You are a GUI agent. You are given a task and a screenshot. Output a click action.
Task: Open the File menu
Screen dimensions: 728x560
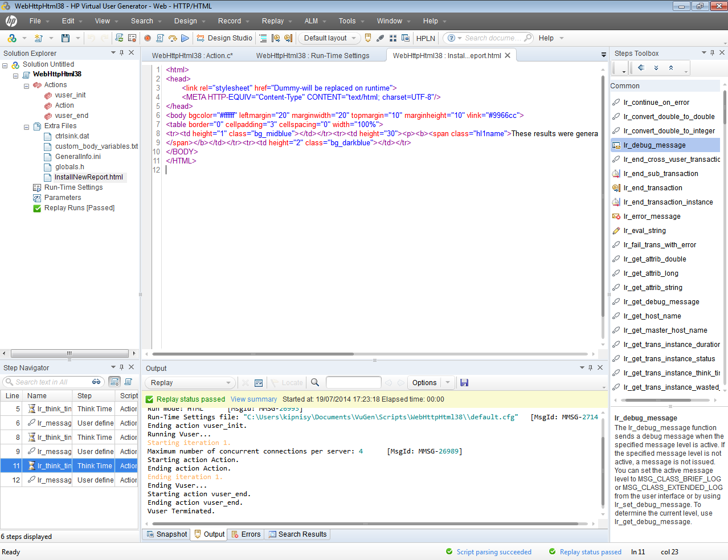(35, 21)
